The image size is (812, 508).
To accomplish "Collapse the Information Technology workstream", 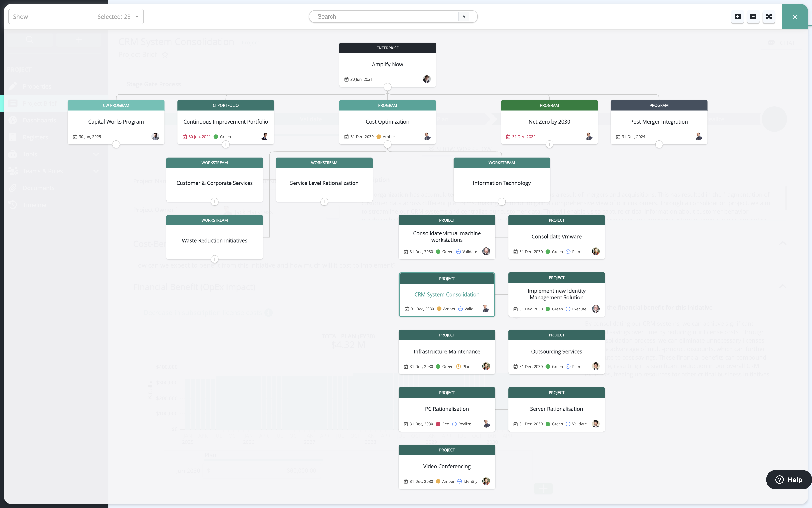I will [502, 202].
